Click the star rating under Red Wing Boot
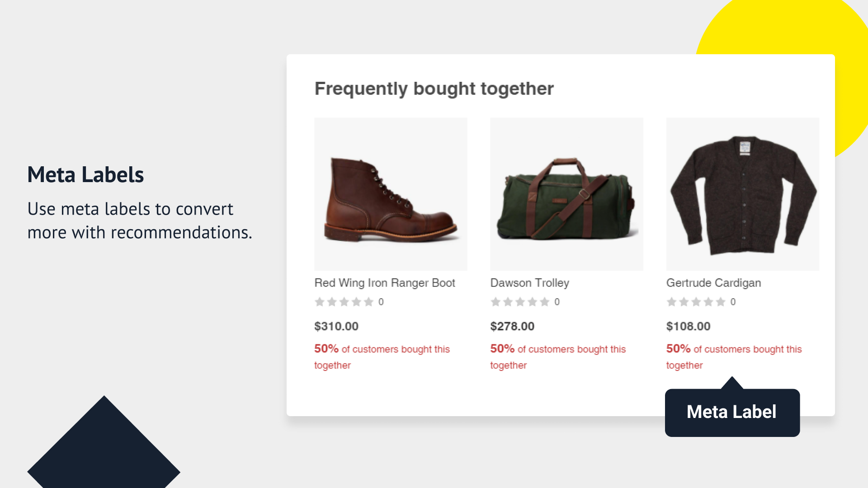This screenshot has width=868, height=488. 344,302
